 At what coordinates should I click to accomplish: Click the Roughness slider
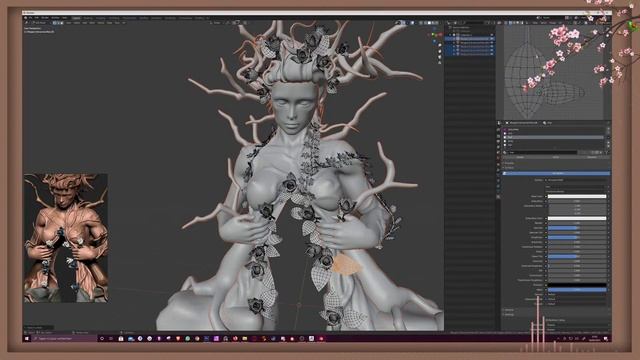coord(577,237)
